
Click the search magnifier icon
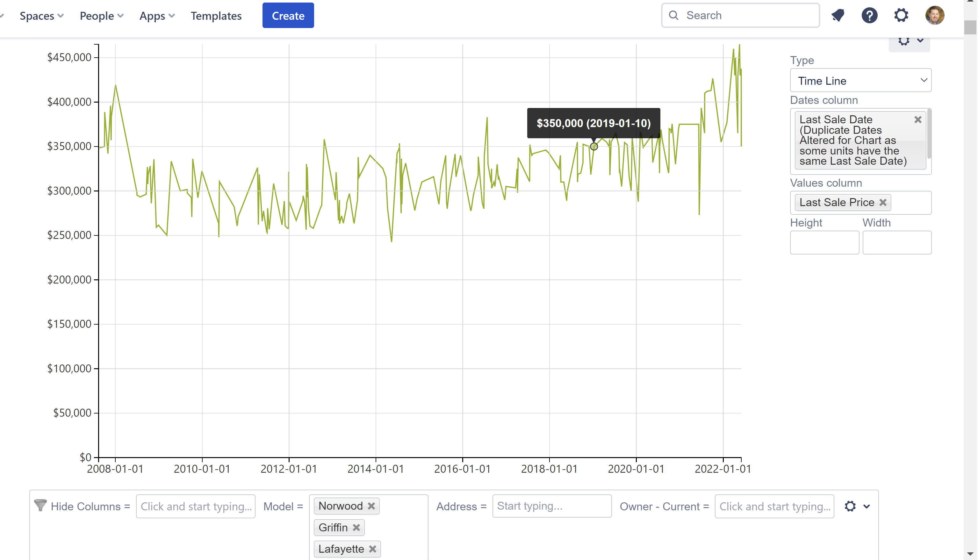pyautogui.click(x=674, y=15)
